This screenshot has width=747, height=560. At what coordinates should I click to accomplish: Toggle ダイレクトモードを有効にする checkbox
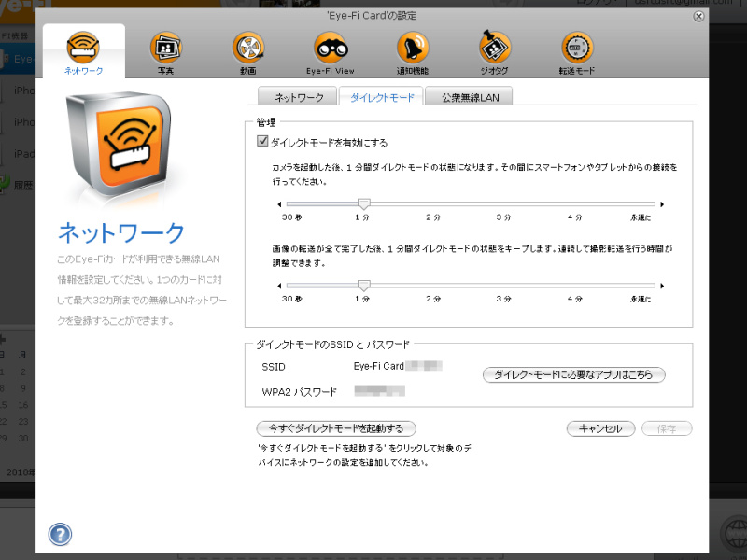[262, 143]
